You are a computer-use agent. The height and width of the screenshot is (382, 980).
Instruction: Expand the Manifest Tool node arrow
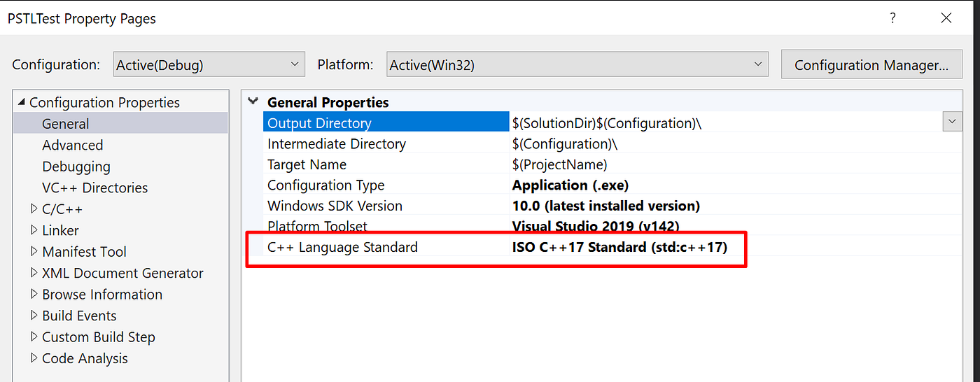pos(34,251)
